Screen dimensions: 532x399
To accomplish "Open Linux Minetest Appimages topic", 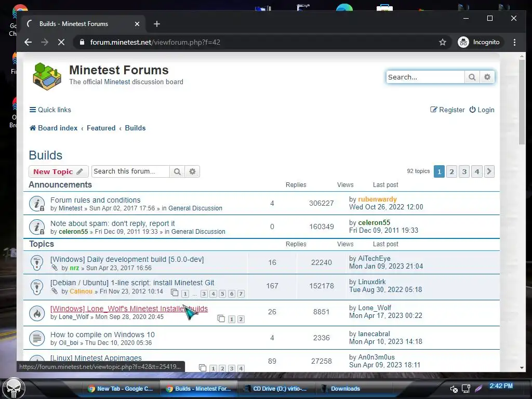I will [96, 358].
